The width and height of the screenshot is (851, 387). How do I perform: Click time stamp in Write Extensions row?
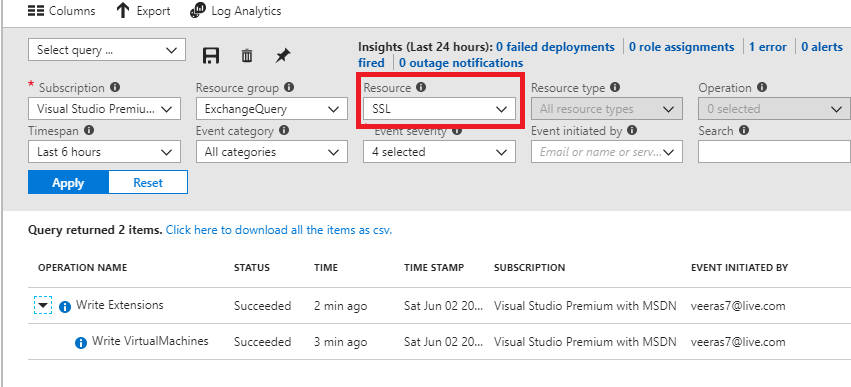[443, 306]
